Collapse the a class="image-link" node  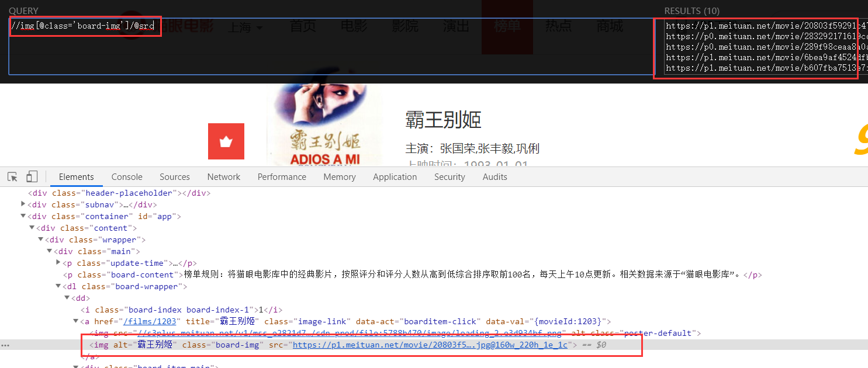76,321
